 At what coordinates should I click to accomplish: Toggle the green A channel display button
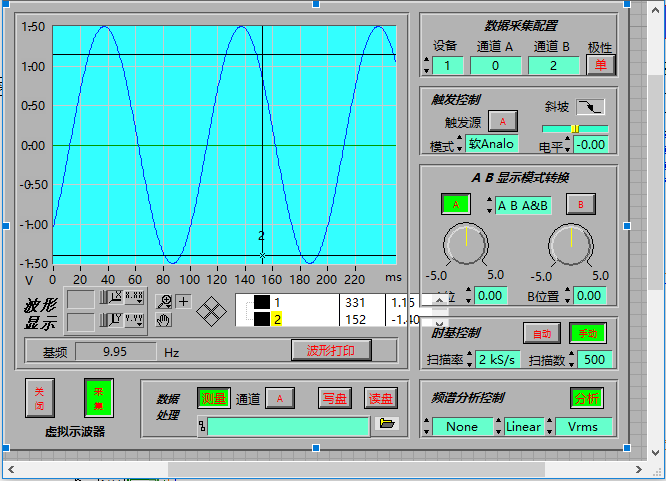click(x=456, y=204)
